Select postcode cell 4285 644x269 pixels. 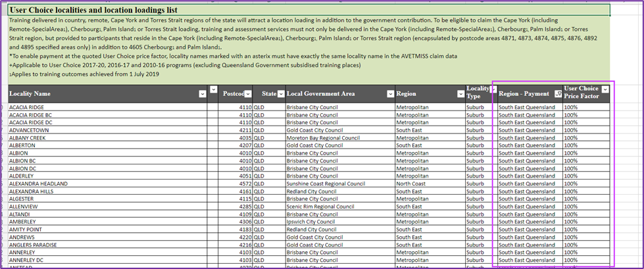point(235,207)
